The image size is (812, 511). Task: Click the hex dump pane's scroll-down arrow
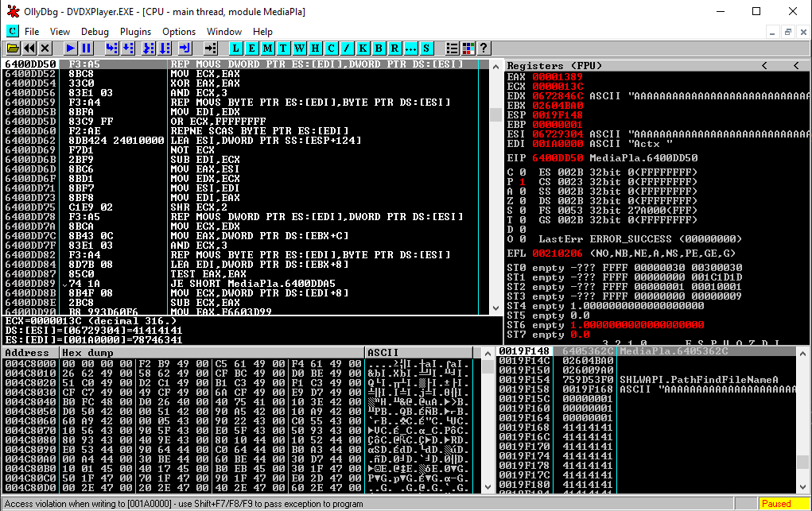point(488,486)
